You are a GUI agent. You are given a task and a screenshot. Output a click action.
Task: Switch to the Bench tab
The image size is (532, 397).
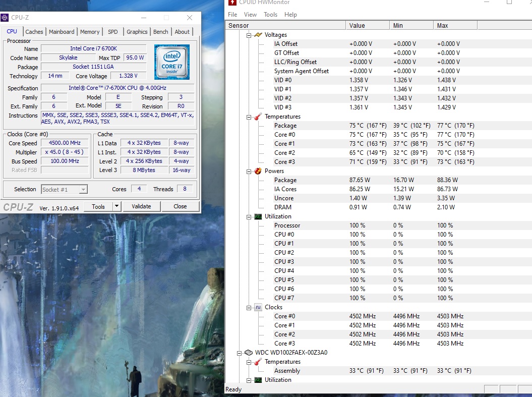coord(161,32)
